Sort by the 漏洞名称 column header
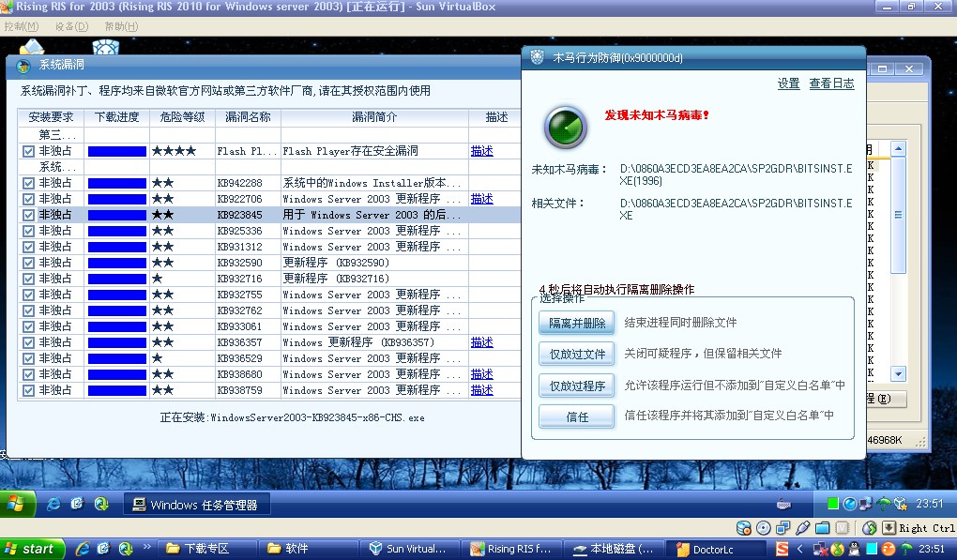The height and width of the screenshot is (560, 957). pos(248,117)
